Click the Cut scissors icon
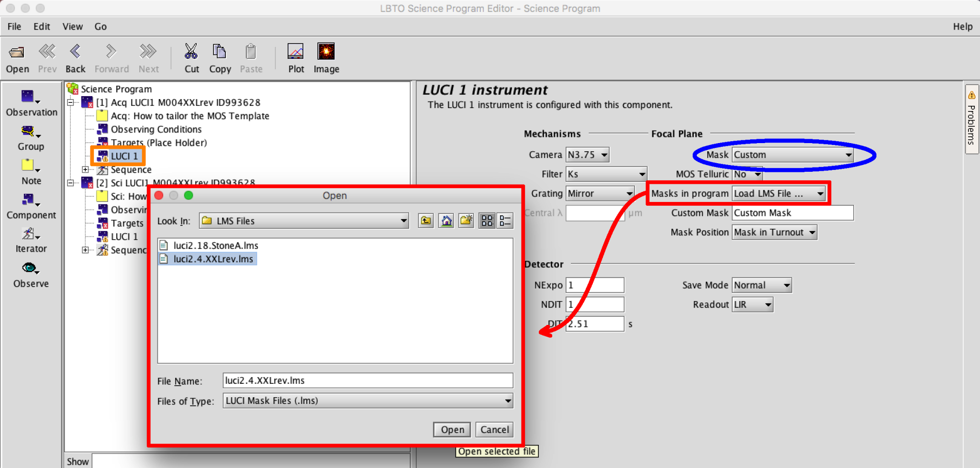 coord(191,51)
